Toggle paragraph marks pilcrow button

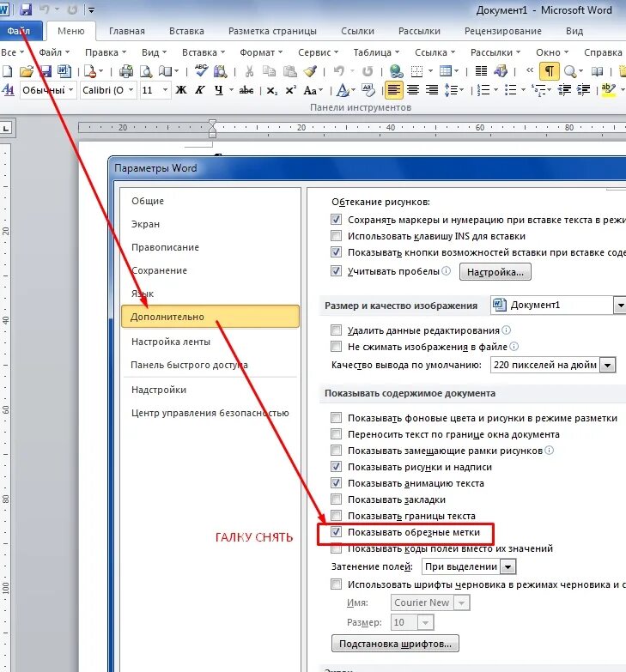point(550,71)
